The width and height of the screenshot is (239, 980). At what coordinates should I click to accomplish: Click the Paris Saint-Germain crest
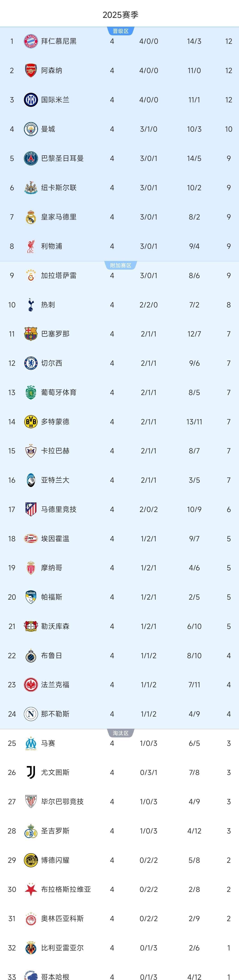coord(31,158)
